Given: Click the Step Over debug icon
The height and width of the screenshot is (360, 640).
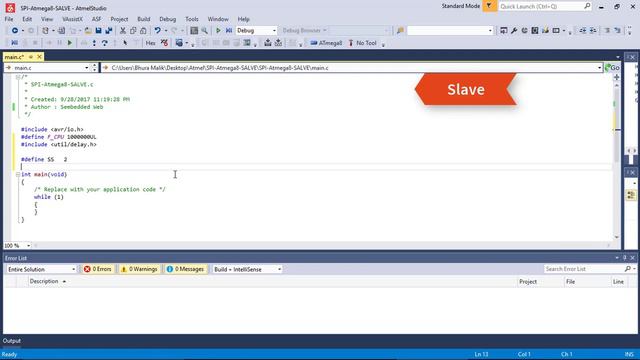Looking at the screenshot, I should pos(105,43).
